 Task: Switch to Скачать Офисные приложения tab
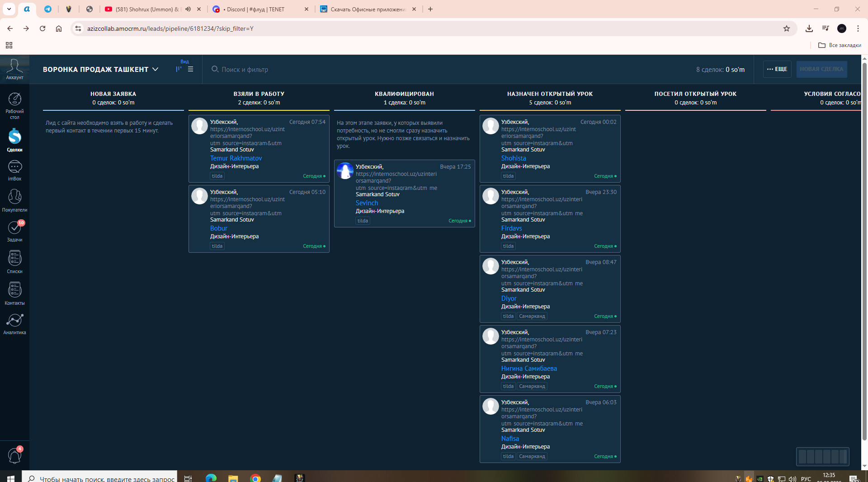coord(368,9)
